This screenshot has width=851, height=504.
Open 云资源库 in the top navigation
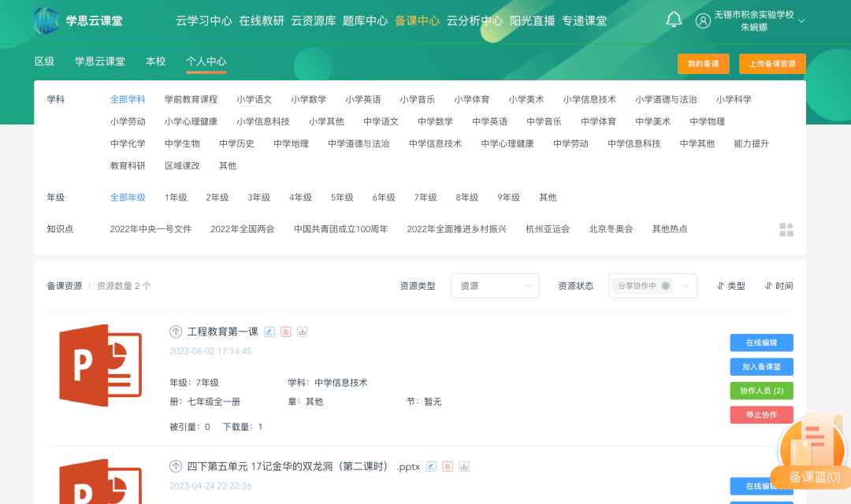tap(314, 20)
